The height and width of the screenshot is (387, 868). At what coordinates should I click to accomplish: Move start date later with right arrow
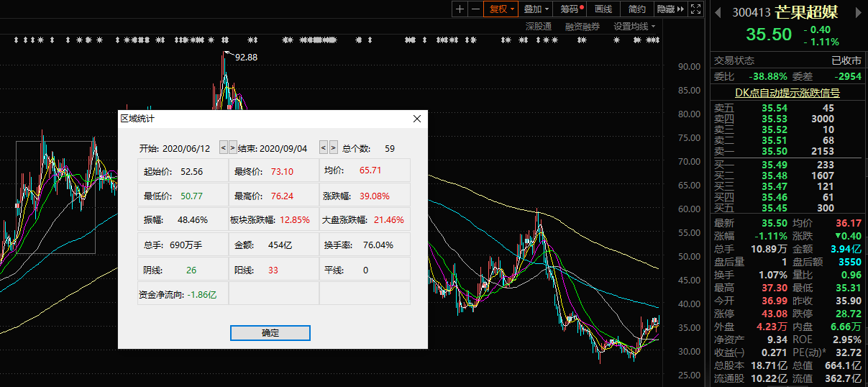[232, 147]
